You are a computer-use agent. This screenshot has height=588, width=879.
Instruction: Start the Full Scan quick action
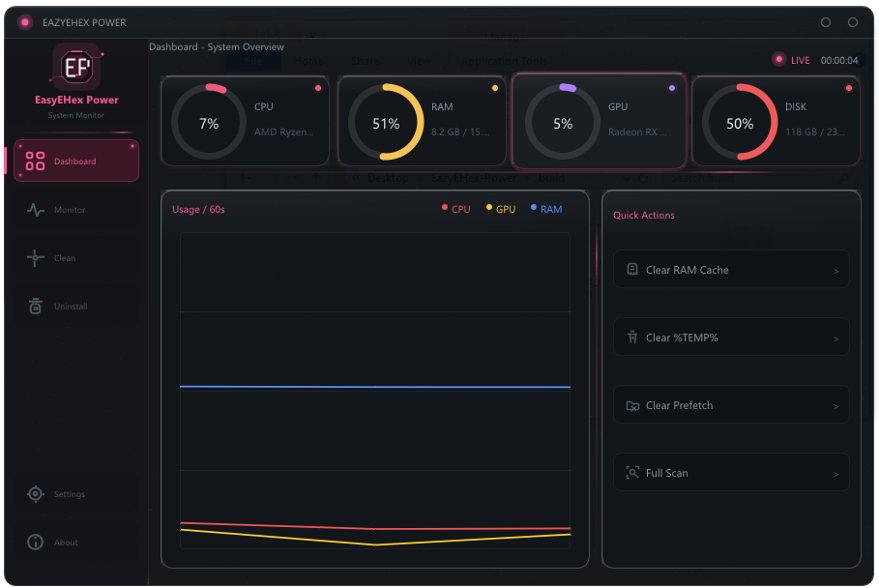click(731, 472)
